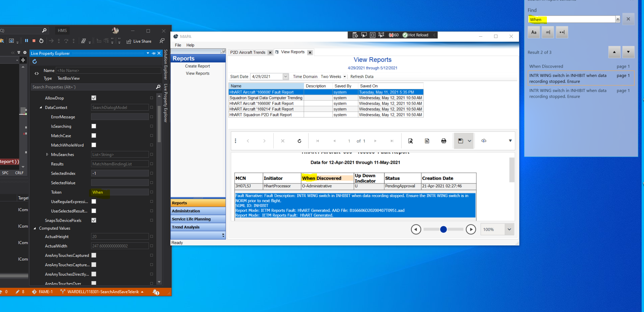Click the print report icon
Screen dimensions: 644x312
[x=444, y=141]
